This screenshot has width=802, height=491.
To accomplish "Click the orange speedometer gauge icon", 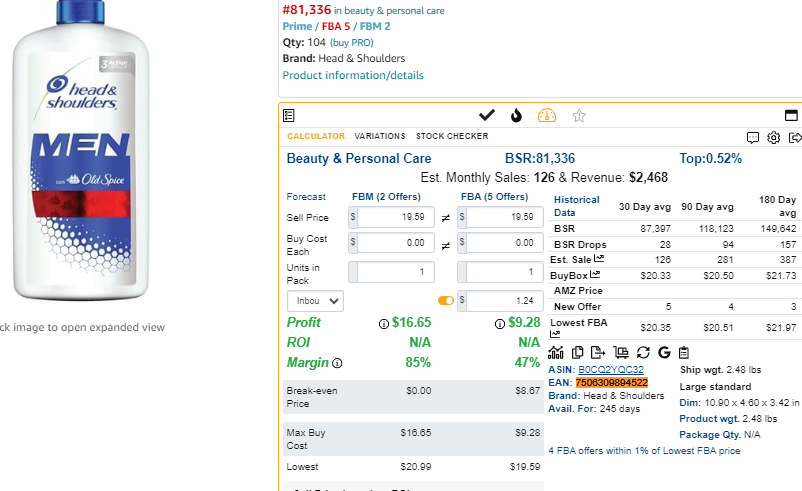I will click(x=547, y=116).
